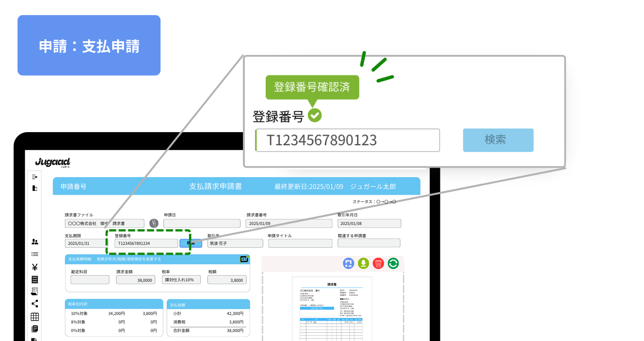
Task: Click the green refresh icon
Action: pos(393,263)
